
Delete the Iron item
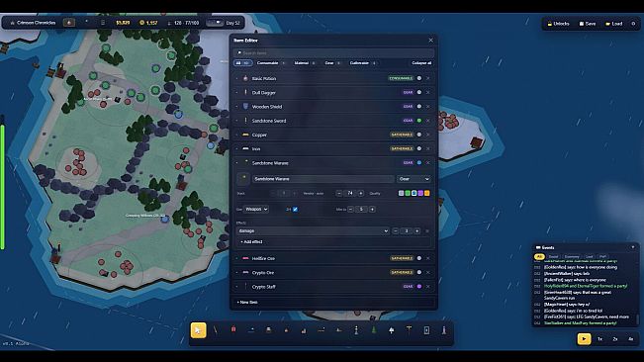428,148
